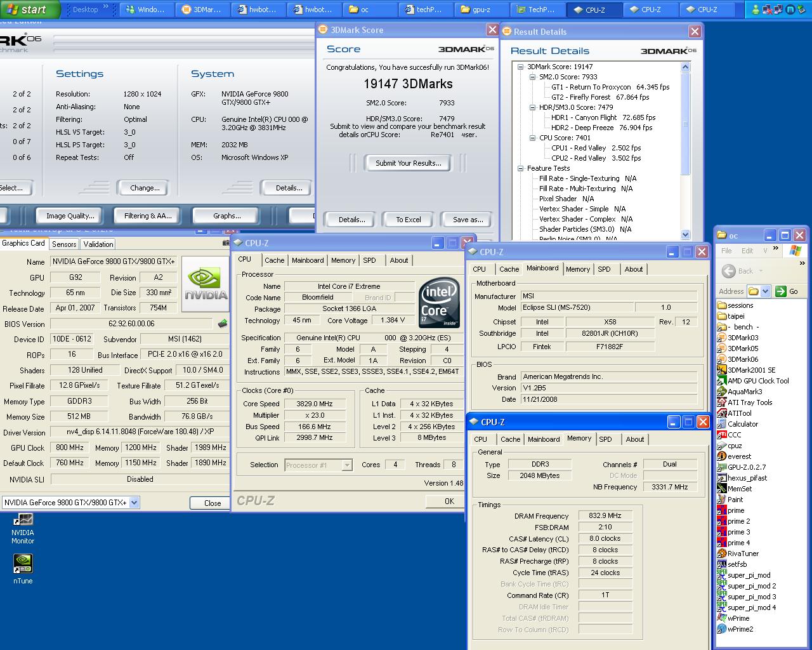
Task: Click OK in the CPU-Z CPU window
Action: click(x=449, y=501)
